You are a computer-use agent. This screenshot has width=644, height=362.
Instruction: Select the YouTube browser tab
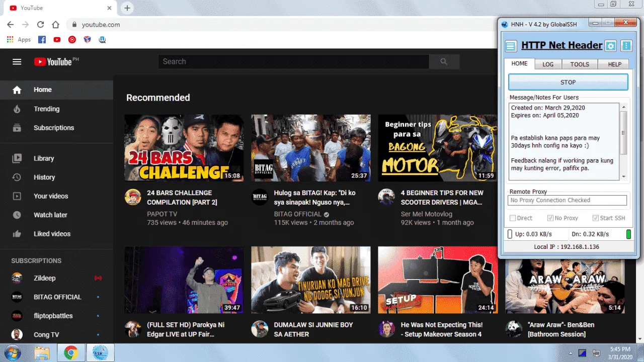pyautogui.click(x=59, y=8)
